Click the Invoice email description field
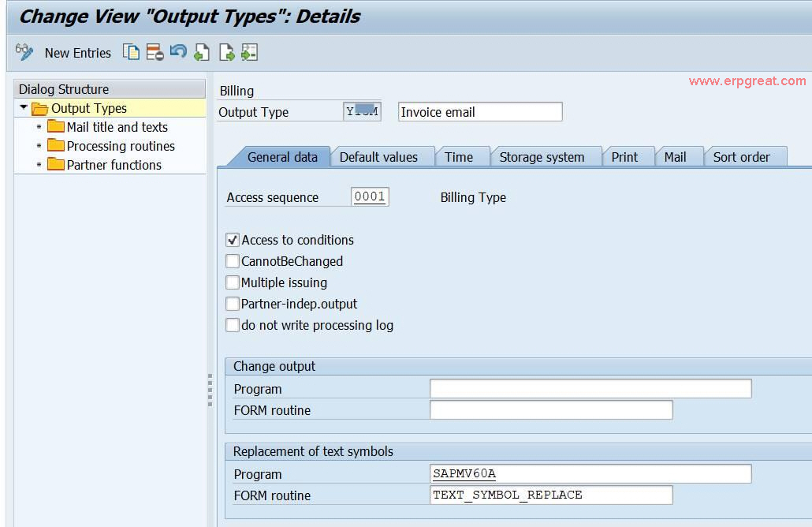Screen dimensions: 812x527 480,112
